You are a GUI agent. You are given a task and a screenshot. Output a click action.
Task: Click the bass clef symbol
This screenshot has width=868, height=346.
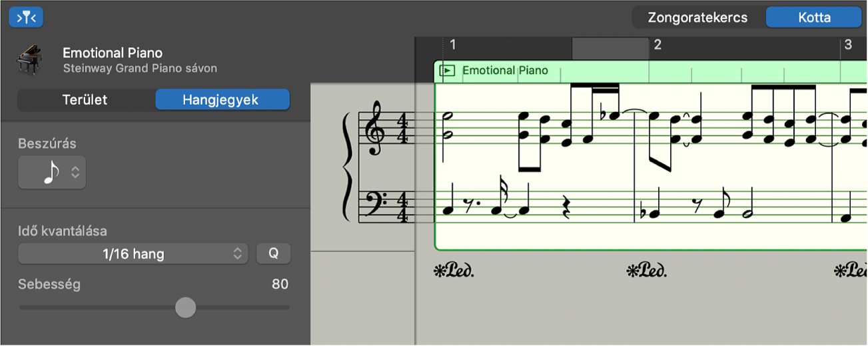coord(376,203)
